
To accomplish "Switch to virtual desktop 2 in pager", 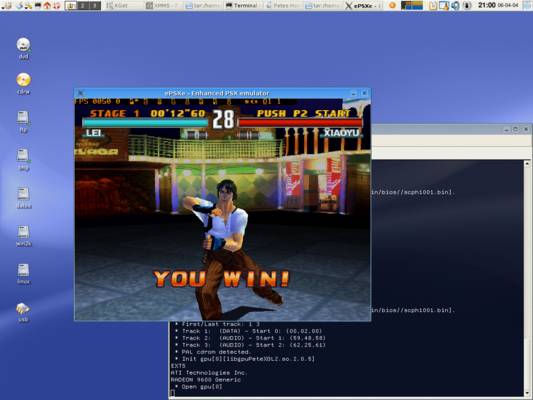I will point(83,5).
